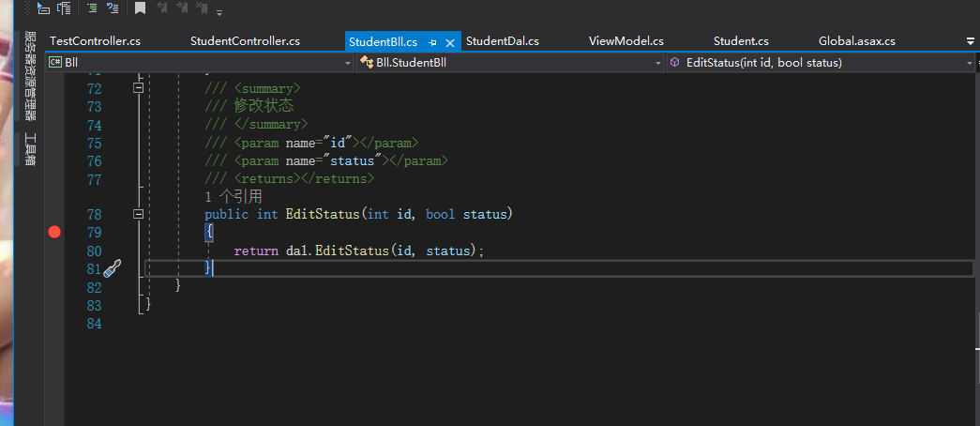This screenshot has width=980, height=426.
Task: Click the 'return' keyword on line 80
Action: (256, 251)
